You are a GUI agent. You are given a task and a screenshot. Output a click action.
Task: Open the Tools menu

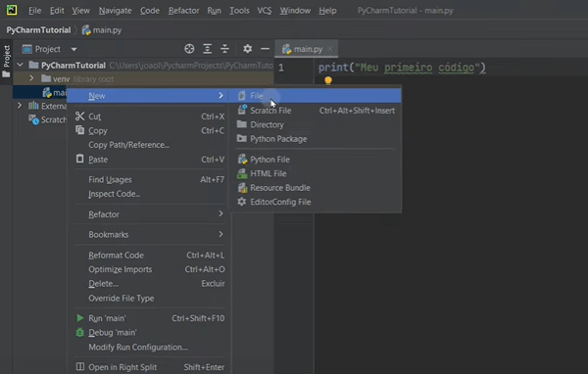(239, 11)
